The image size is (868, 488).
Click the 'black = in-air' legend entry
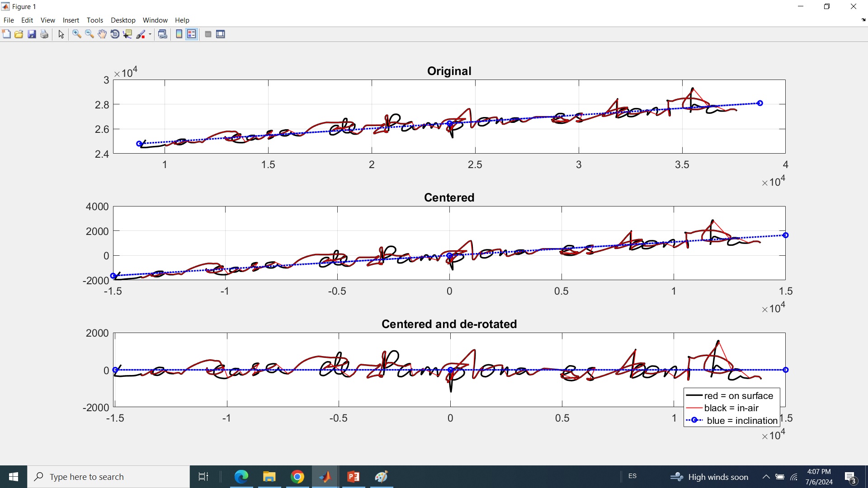coord(731,408)
